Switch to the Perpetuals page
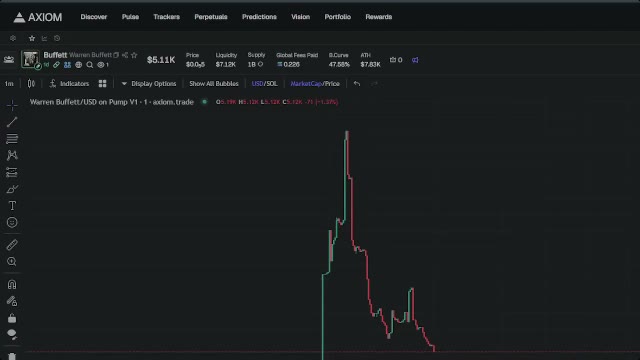Image resolution: width=640 pixels, height=360 pixels. (x=211, y=17)
